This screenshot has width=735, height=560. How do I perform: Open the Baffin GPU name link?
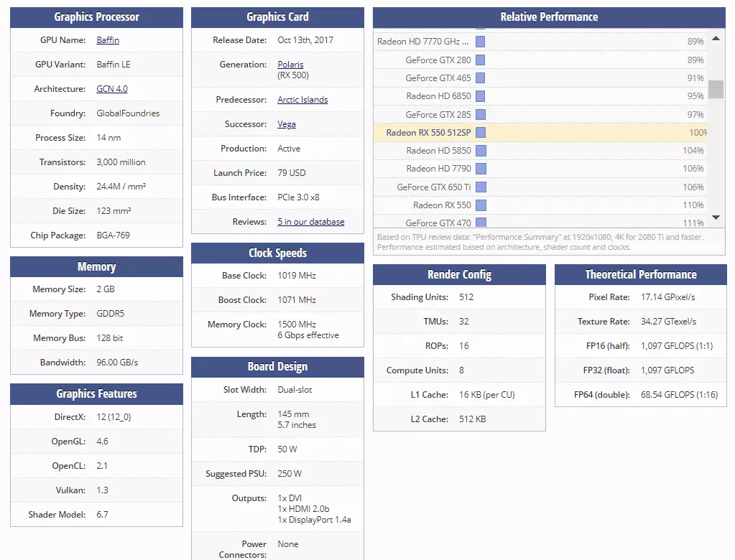tap(108, 40)
